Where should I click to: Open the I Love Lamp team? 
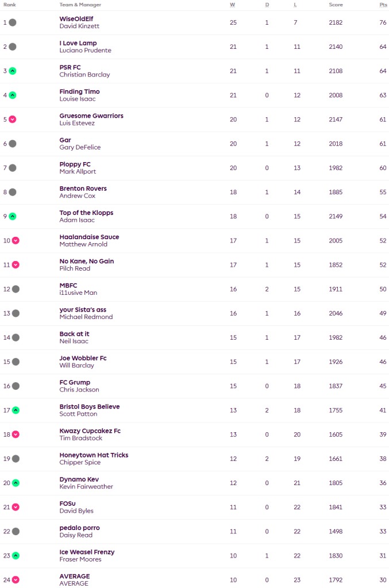click(78, 43)
